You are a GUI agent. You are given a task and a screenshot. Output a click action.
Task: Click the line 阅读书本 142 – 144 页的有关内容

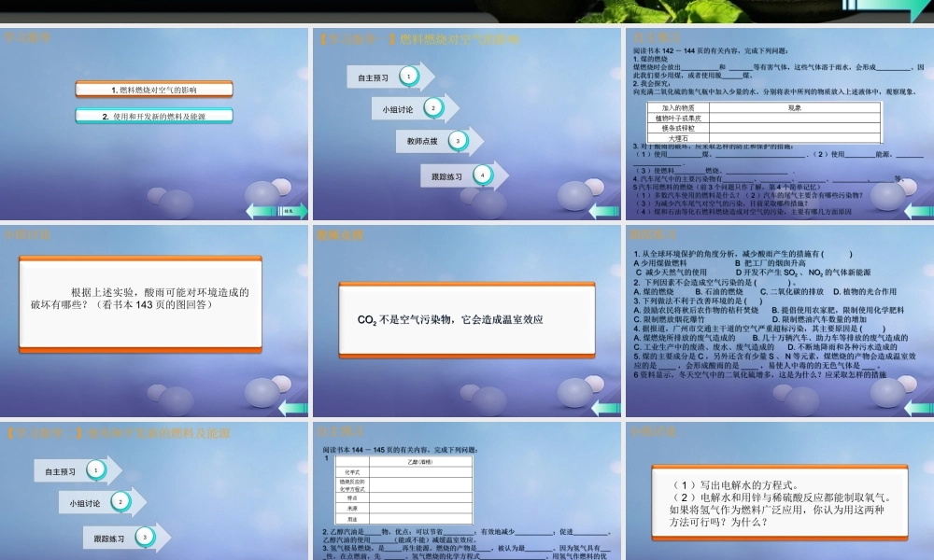[710, 50]
